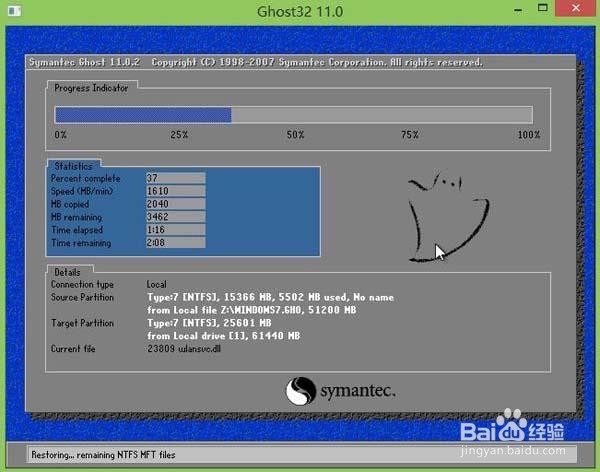Click the 0% progress scale marker
This screenshot has height=472, width=600.
60,135
